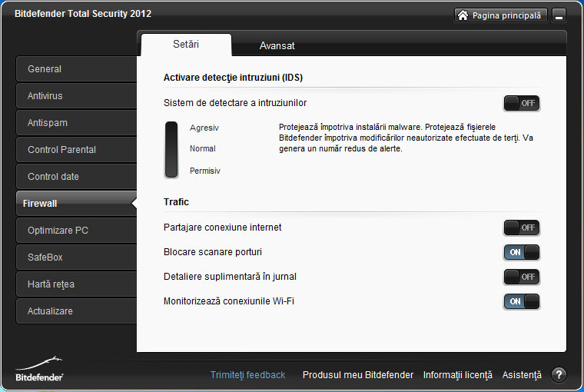Turn on Partajare conexiune internet

(521, 228)
